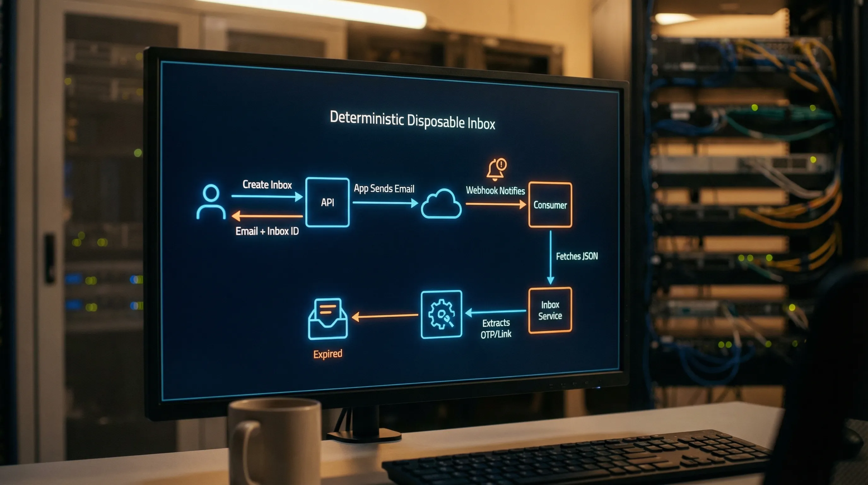Select the Inbox Service node

tap(550, 310)
